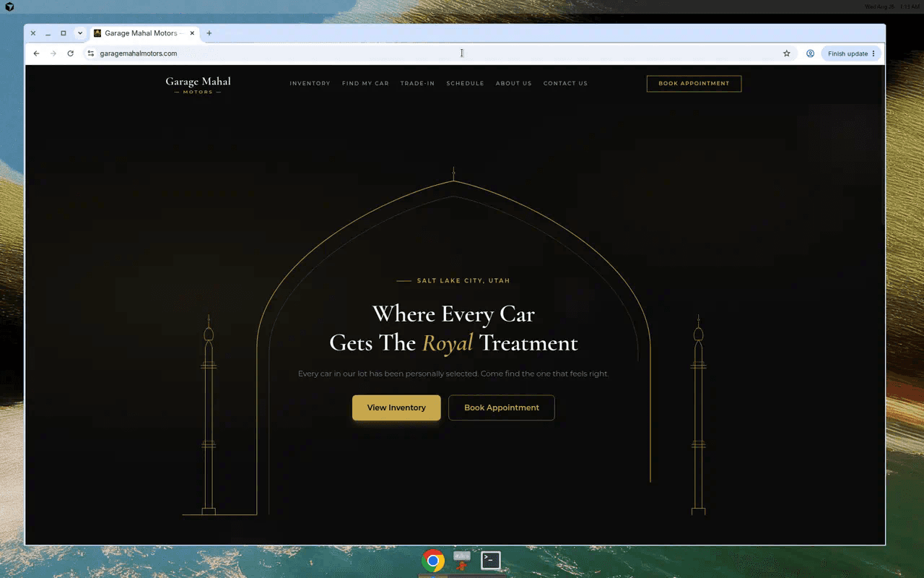Open the middle dock application icon
The image size is (924, 578).
462,560
